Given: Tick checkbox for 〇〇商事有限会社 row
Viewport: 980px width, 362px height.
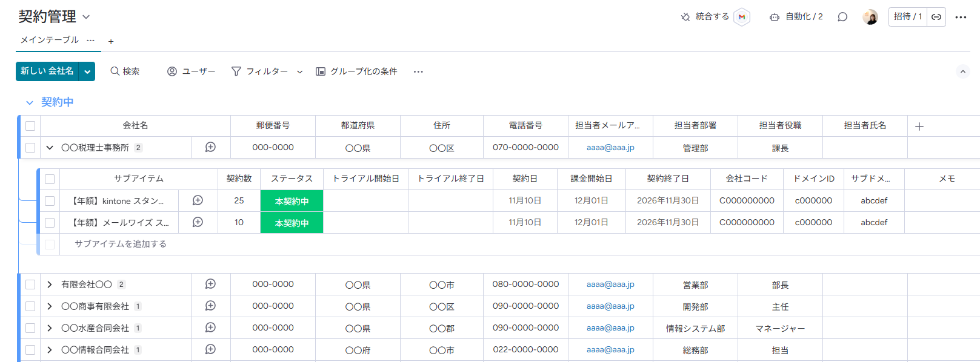Looking at the screenshot, I should [x=30, y=306].
